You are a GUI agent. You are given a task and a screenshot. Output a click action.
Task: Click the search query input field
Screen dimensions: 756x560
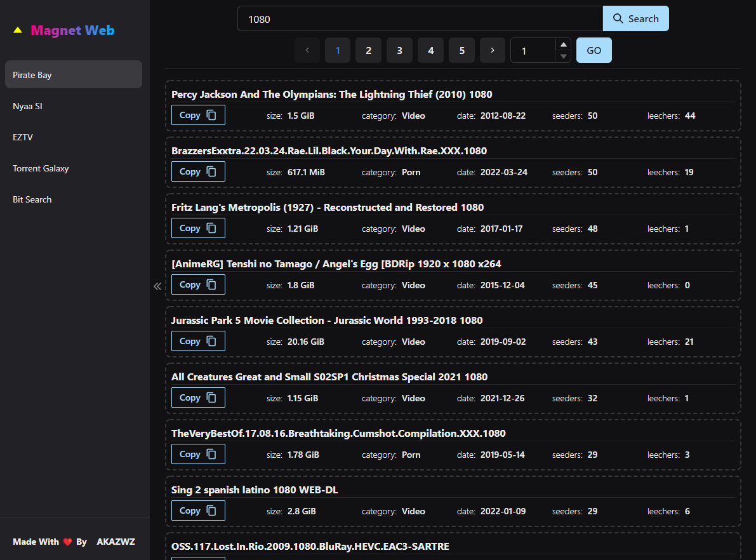pyautogui.click(x=420, y=19)
